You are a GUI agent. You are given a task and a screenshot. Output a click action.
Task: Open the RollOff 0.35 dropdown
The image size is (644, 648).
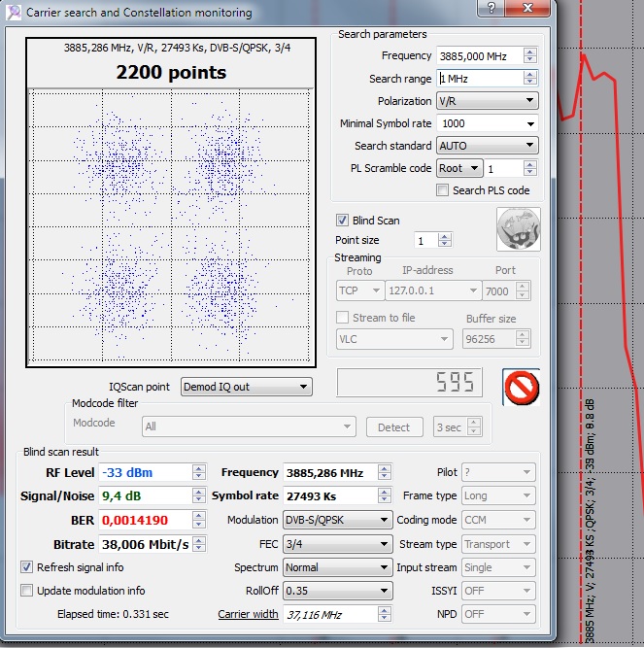(x=337, y=591)
